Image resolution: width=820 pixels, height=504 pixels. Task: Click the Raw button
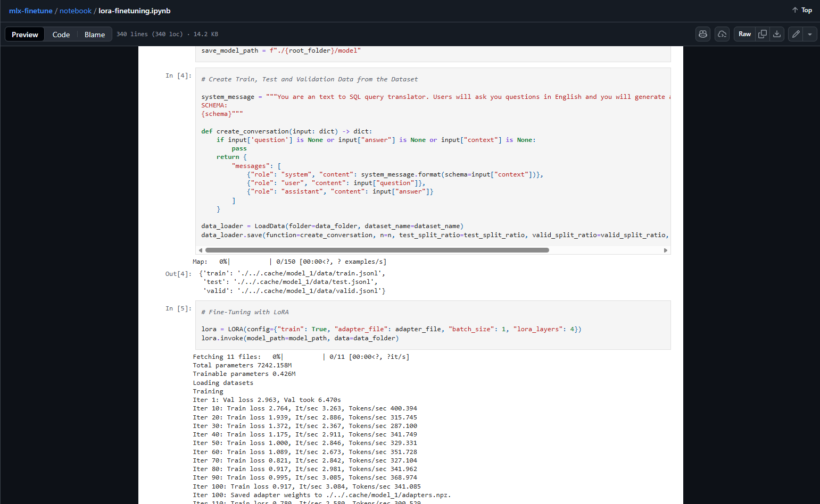744,34
